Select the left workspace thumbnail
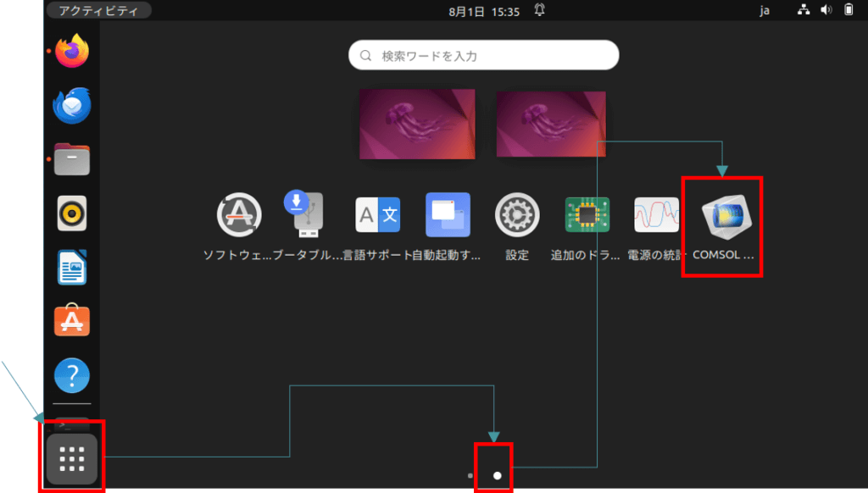The image size is (868, 493). pyautogui.click(x=416, y=124)
